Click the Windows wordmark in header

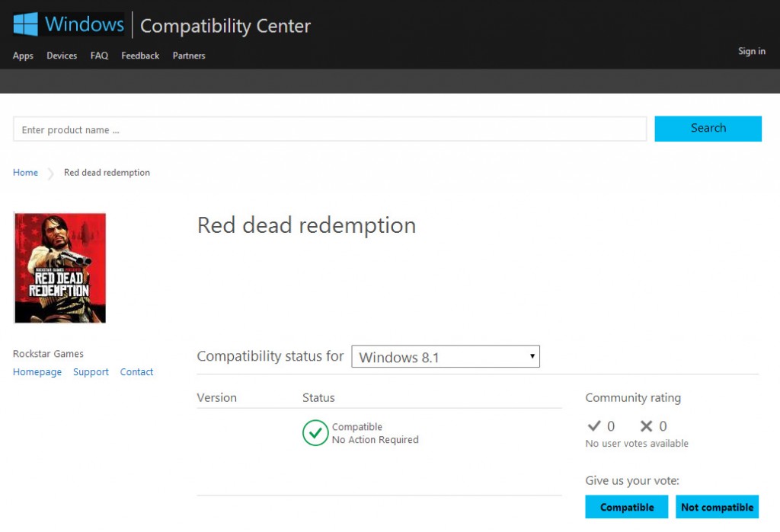coord(84,24)
